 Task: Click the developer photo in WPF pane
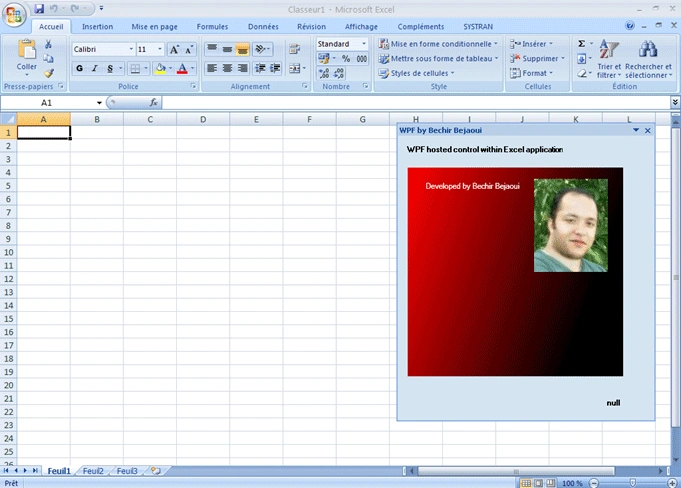click(x=571, y=225)
